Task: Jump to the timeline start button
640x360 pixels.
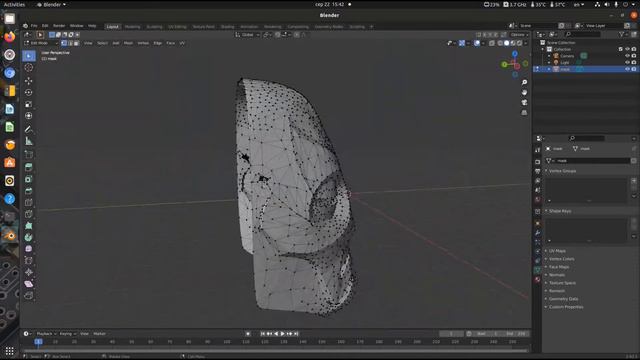Action: pyautogui.click(x=263, y=334)
